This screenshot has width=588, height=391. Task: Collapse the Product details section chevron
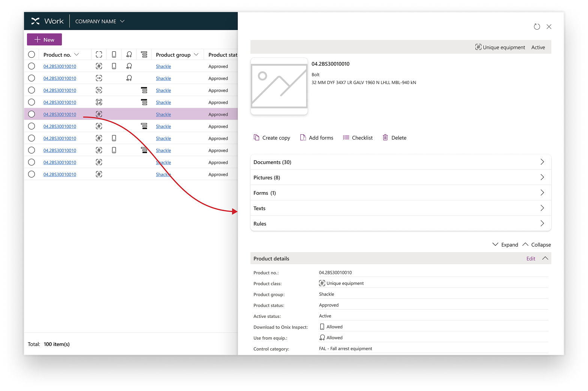(545, 259)
